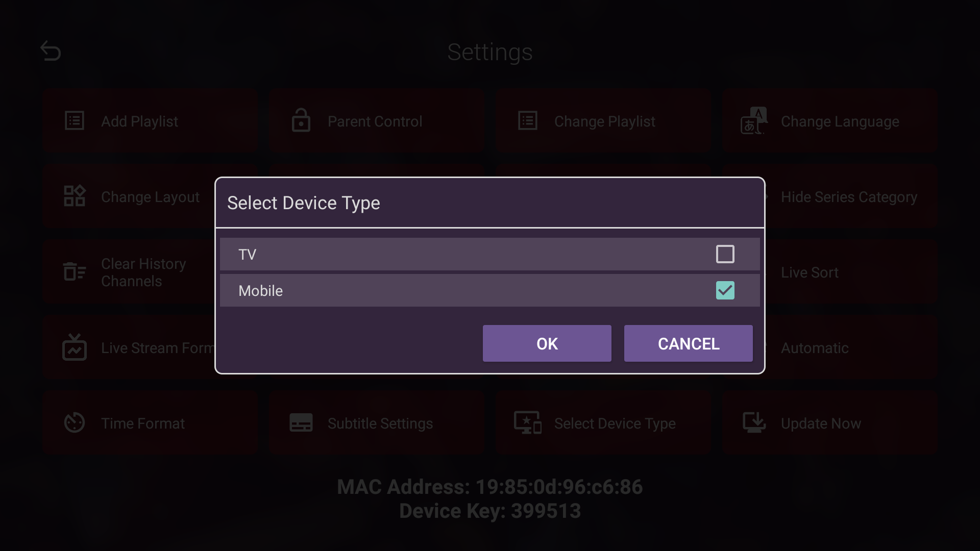Click the Time Format clock icon

click(73, 423)
